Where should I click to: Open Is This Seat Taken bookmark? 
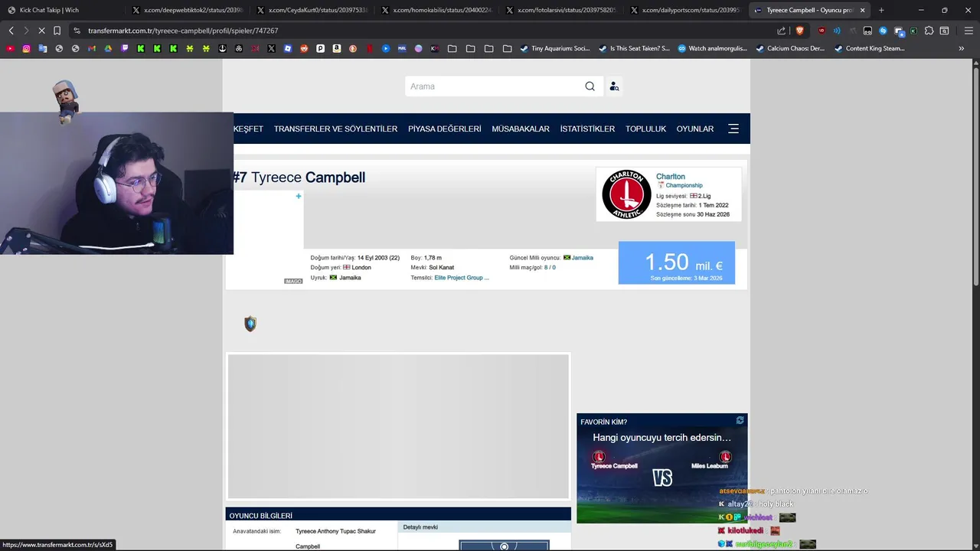pos(633,48)
